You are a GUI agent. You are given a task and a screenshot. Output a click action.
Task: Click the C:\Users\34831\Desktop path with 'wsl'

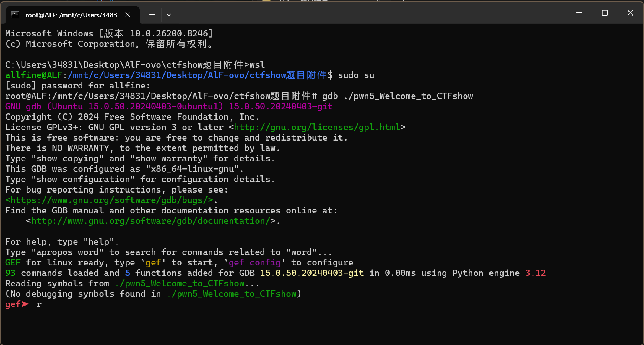pyautogui.click(x=135, y=65)
